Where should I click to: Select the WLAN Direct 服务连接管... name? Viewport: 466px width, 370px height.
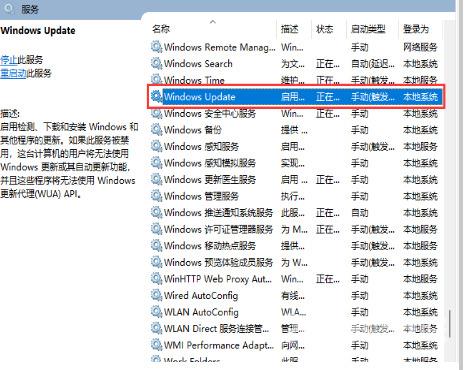[216, 329]
